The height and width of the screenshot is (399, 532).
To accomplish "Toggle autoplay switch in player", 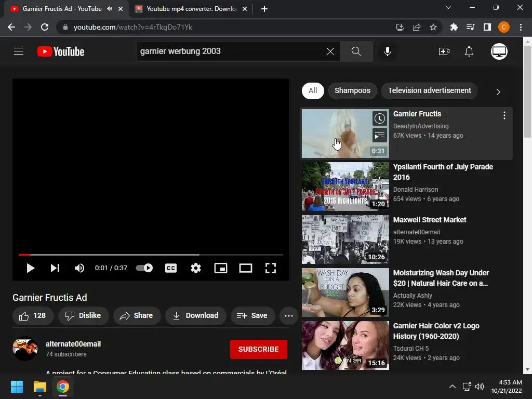I will click(144, 268).
